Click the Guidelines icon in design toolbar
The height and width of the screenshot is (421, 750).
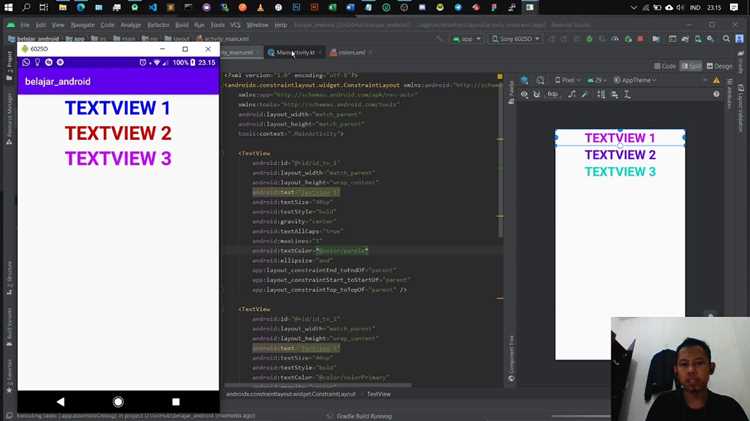pyautogui.click(x=627, y=94)
